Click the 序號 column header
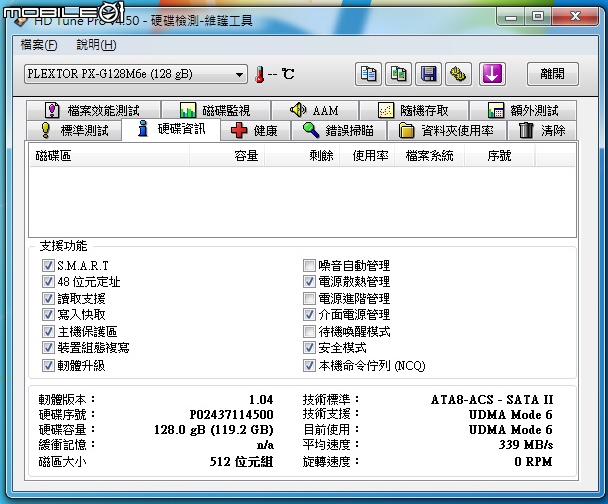The image size is (608, 504). coord(499,156)
